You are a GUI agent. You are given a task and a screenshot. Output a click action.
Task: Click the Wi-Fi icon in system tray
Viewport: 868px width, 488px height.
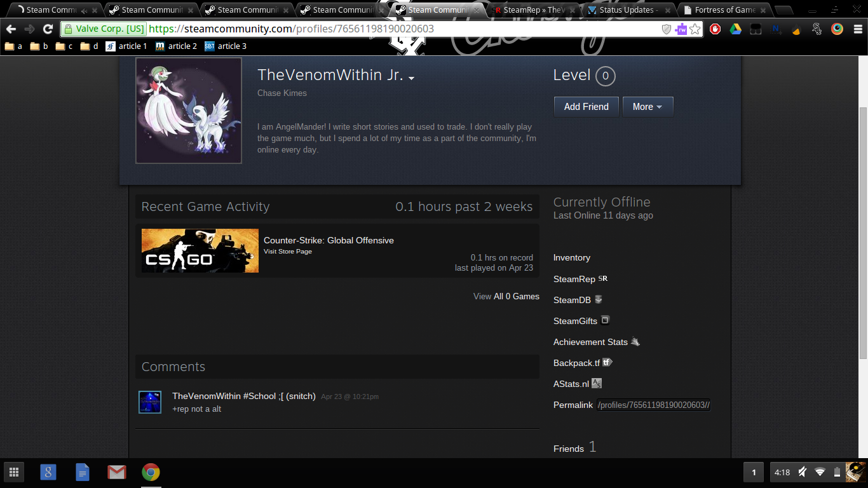[820, 472]
